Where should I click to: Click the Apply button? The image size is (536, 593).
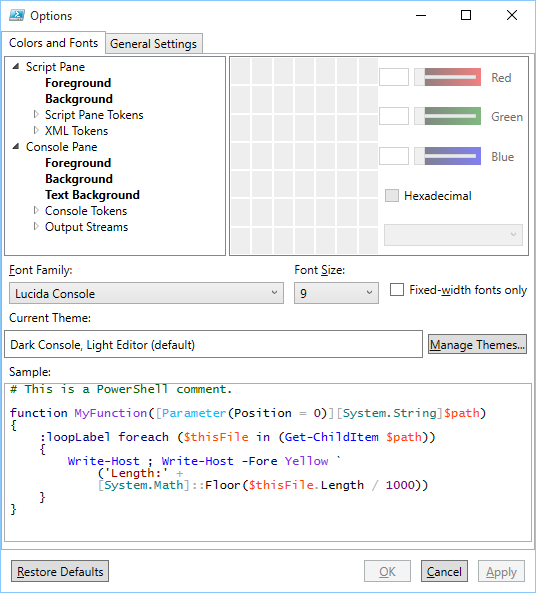click(502, 571)
